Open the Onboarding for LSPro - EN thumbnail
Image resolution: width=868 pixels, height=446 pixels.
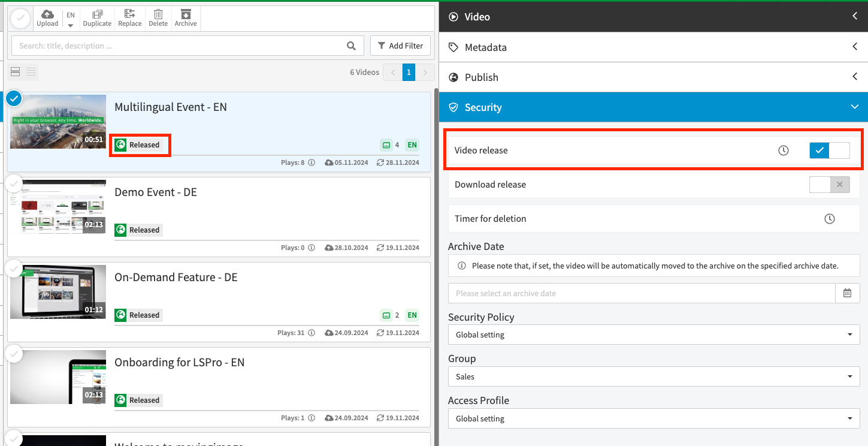point(58,377)
